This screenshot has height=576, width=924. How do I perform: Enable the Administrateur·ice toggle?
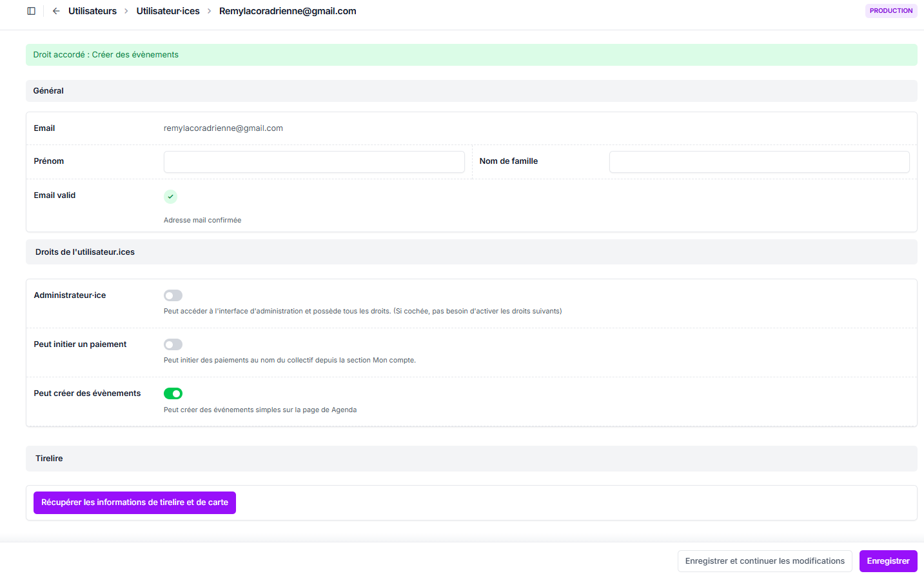pyautogui.click(x=173, y=295)
